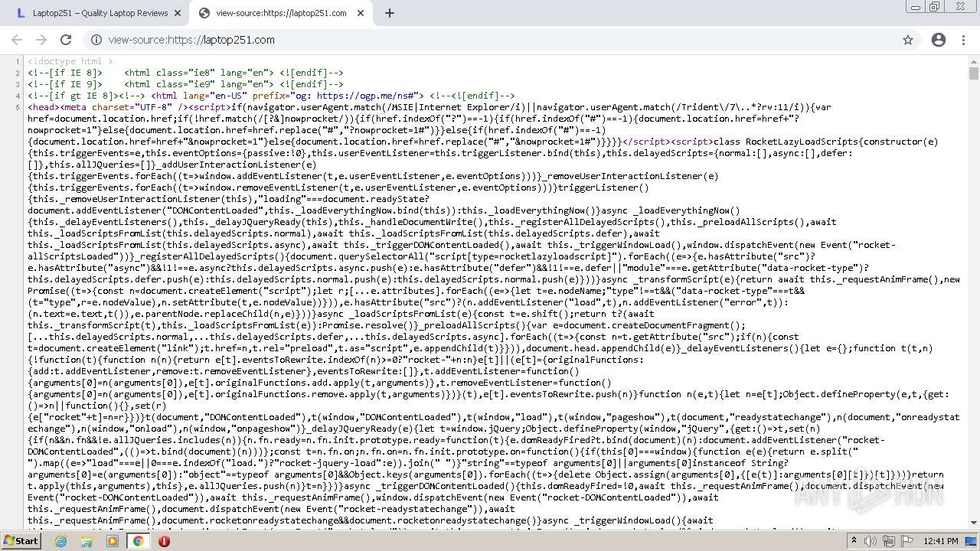
Task: Click the scrollbar down arrow
Action: 973,522
